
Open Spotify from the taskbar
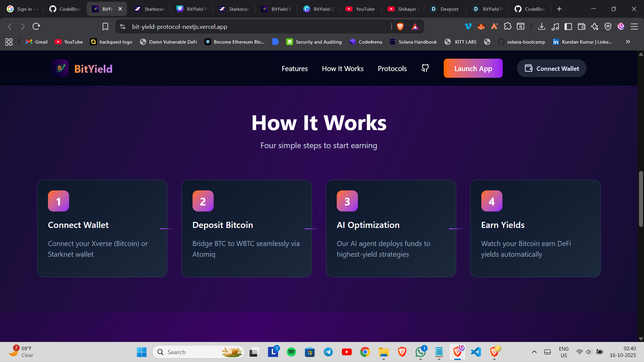[291, 352]
